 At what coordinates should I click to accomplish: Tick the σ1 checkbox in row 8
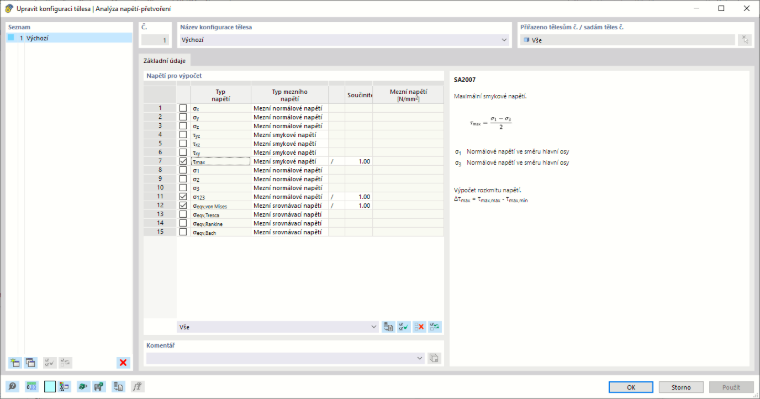pyautogui.click(x=183, y=170)
